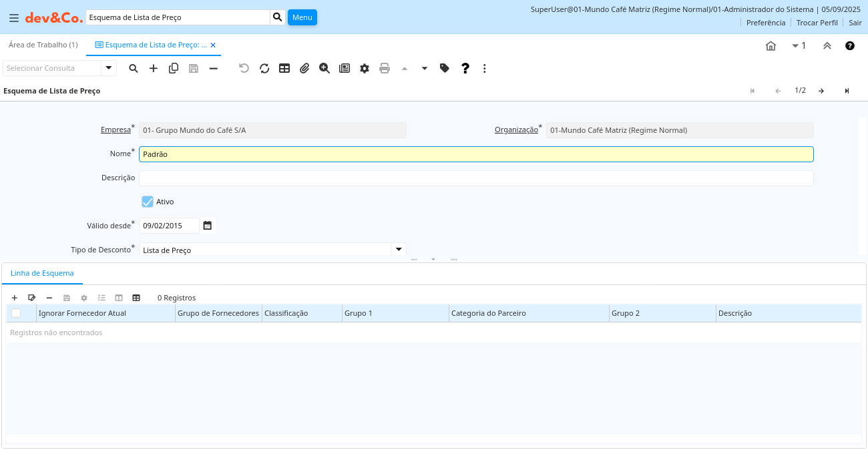Open the calendar picker for Válido desde
868x450 pixels.
(208, 226)
